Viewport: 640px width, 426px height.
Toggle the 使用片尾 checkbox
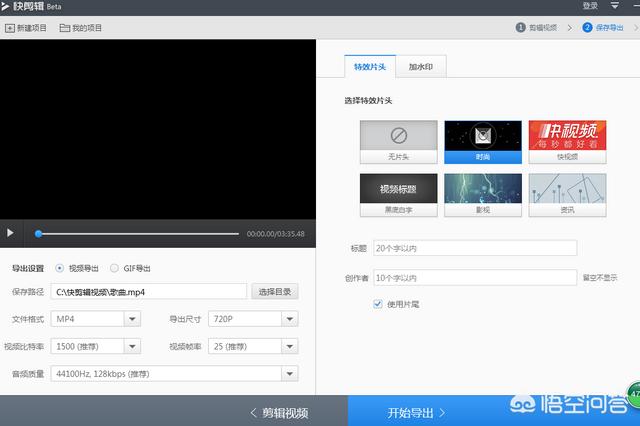click(377, 303)
